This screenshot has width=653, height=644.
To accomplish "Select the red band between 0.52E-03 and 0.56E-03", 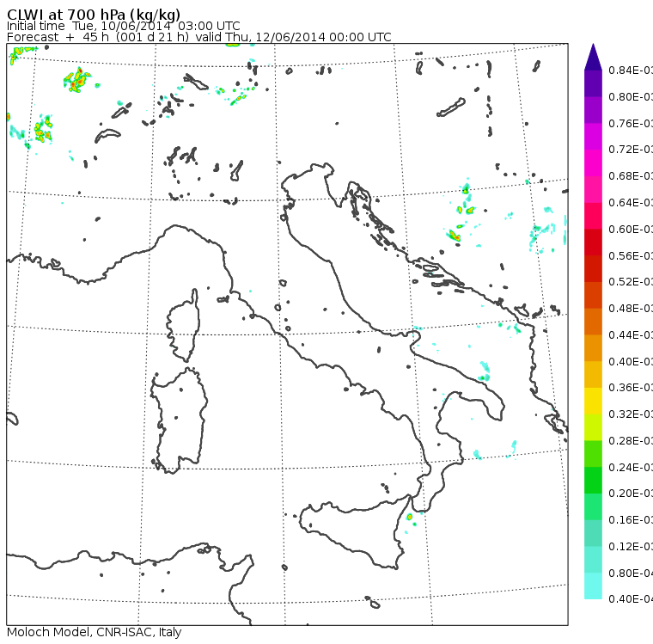I will (593, 269).
